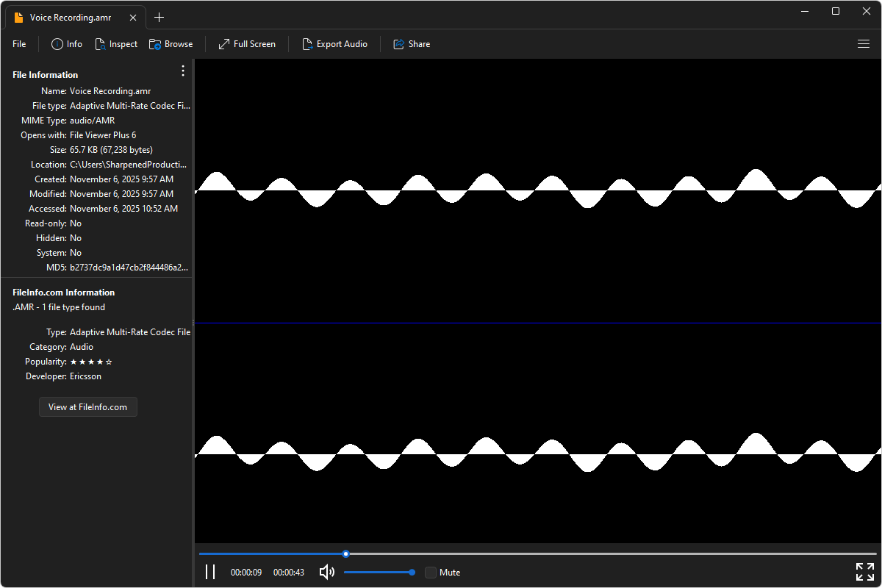
Task: Open a new tab
Action: [x=159, y=17]
